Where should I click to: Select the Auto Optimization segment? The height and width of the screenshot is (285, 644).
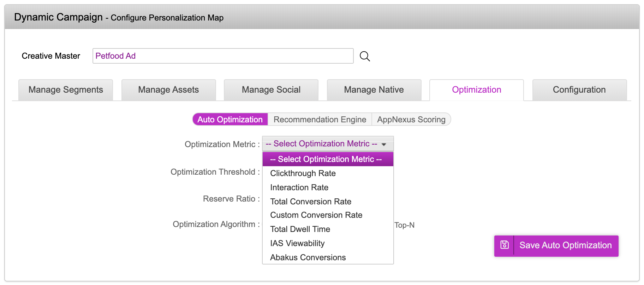[230, 120]
